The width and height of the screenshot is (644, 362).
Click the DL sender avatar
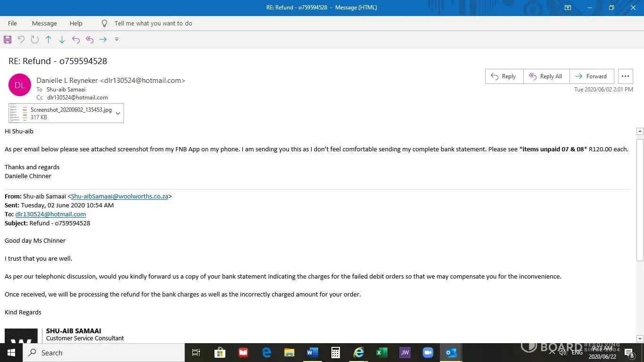tap(20, 85)
